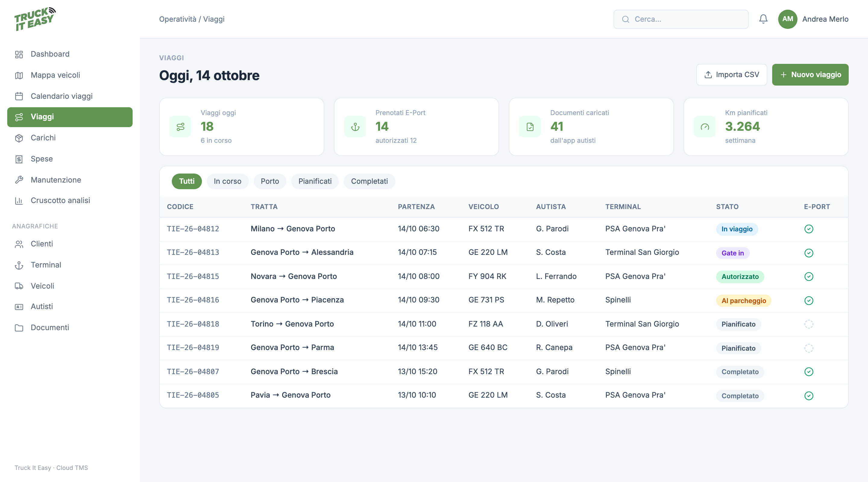Click the Km pianificati gauge icon

(x=705, y=127)
